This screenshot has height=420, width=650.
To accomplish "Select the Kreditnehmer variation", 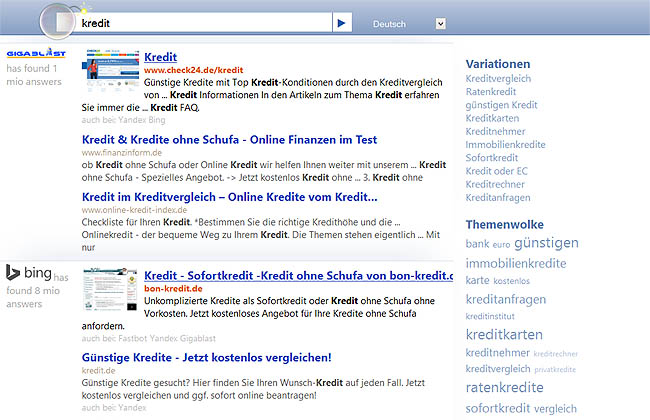I will [x=495, y=131].
